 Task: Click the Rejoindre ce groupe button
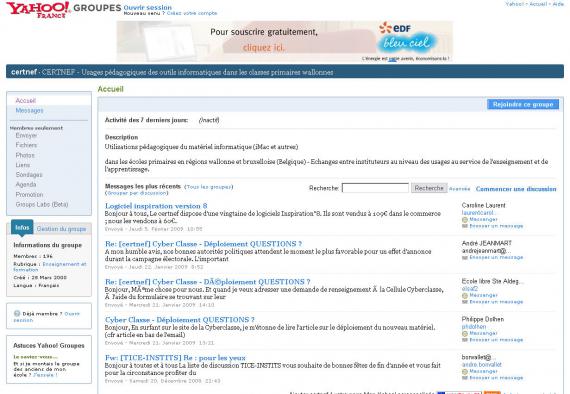523,105
